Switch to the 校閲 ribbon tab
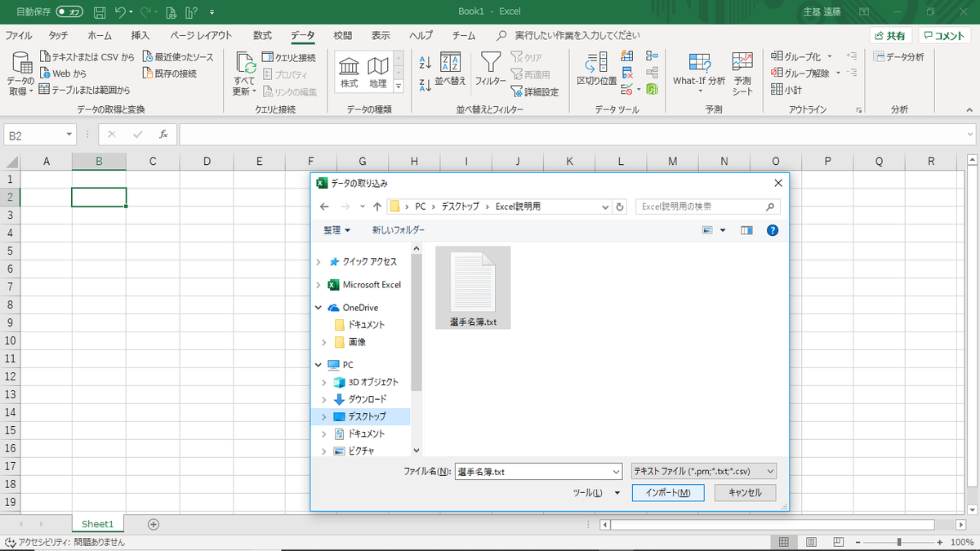This screenshot has width=980, height=551. pos(342,35)
